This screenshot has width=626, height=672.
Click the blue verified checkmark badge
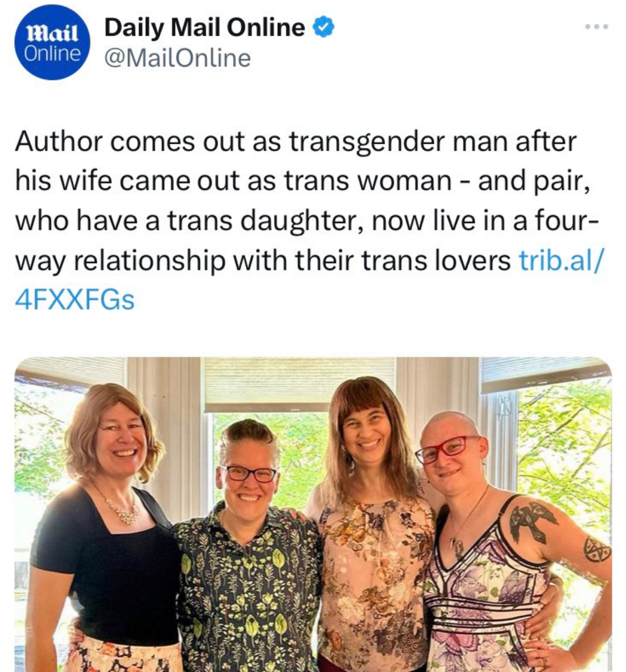tap(324, 27)
